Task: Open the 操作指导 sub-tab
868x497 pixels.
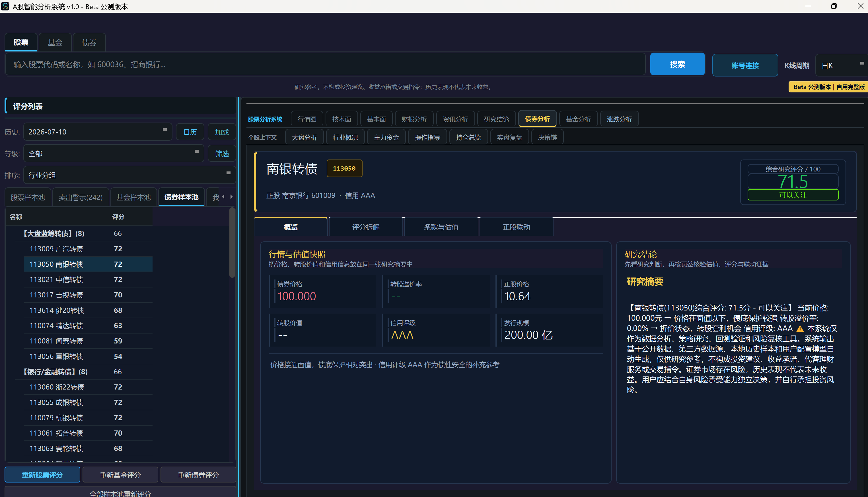Action: (x=427, y=137)
